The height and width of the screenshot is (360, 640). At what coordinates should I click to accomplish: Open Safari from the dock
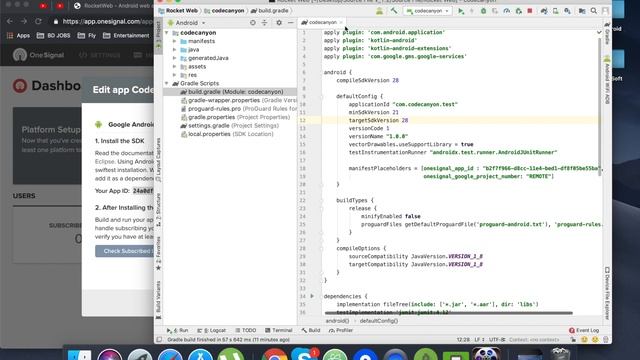(170, 354)
